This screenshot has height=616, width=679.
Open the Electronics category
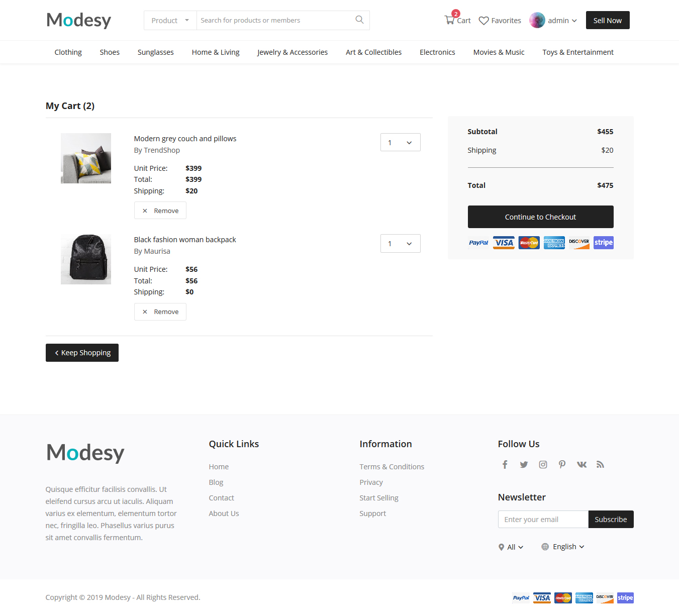[x=437, y=52]
